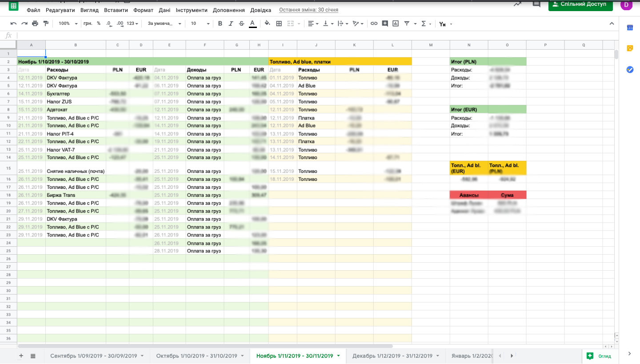Open the zoom 100% dropdown
Screen dimensions: 640x364
pyautogui.click(x=68, y=24)
